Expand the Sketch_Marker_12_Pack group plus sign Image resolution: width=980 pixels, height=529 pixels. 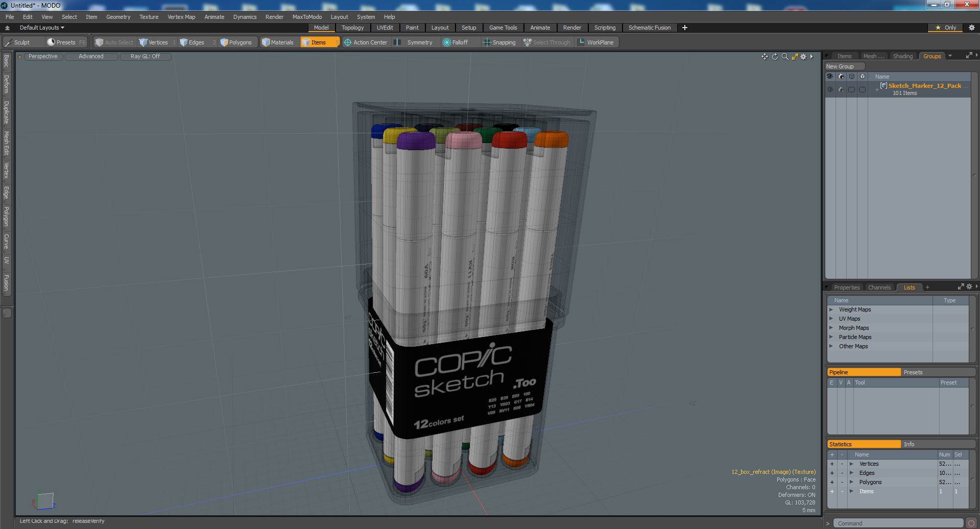click(877, 89)
